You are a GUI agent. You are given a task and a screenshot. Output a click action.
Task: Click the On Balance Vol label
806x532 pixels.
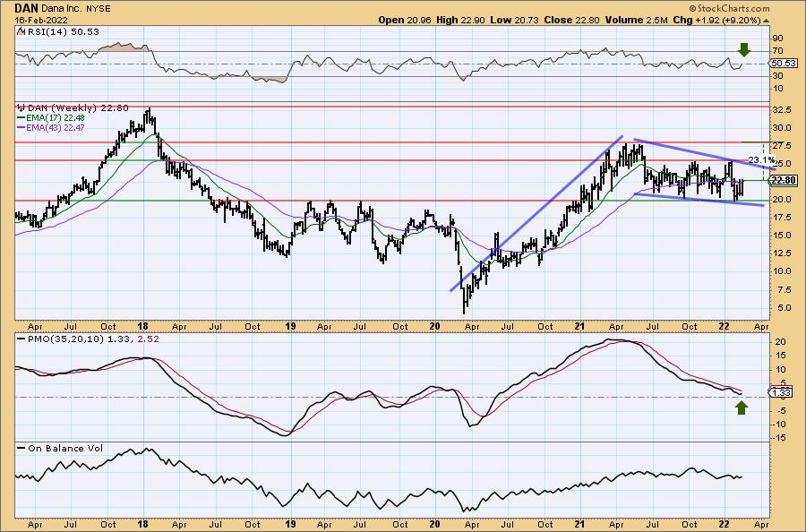[65, 448]
